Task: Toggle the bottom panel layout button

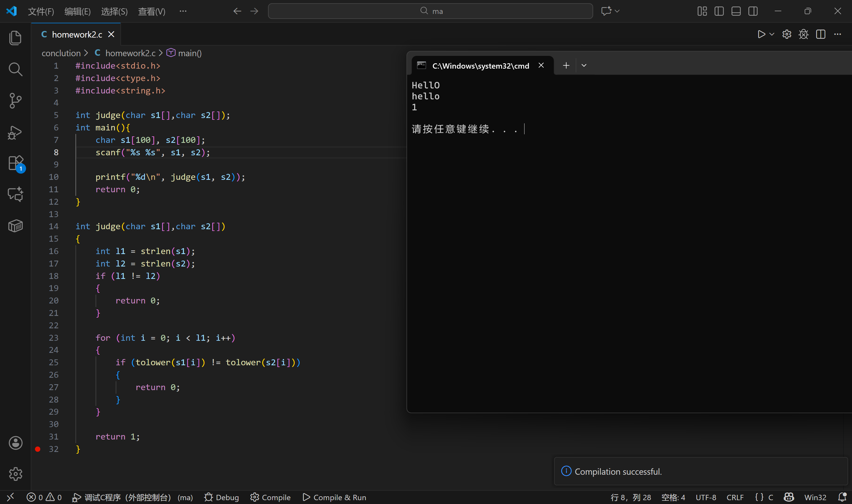Action: 736,11
